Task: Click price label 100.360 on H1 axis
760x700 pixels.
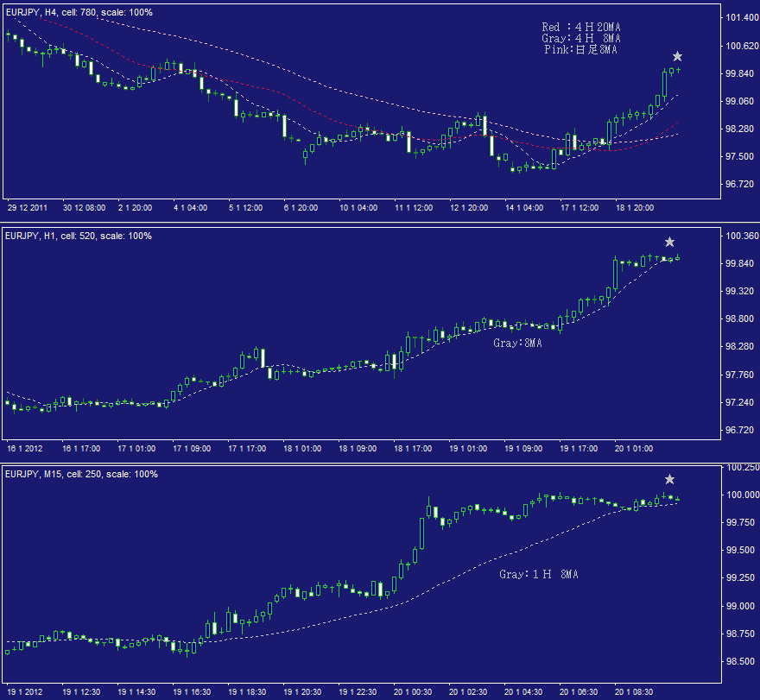Action: 742,236
